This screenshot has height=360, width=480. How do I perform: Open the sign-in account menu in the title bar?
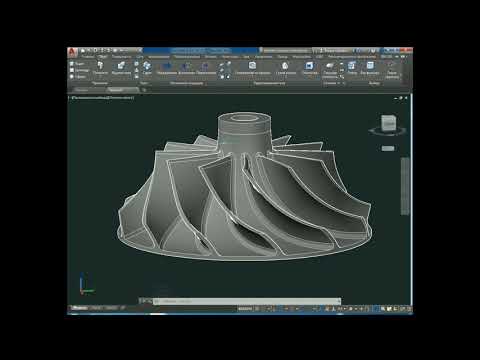click(334, 51)
